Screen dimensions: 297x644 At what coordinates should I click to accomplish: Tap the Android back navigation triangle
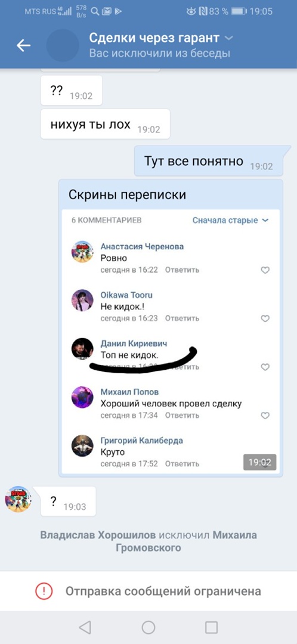(x=85, y=627)
